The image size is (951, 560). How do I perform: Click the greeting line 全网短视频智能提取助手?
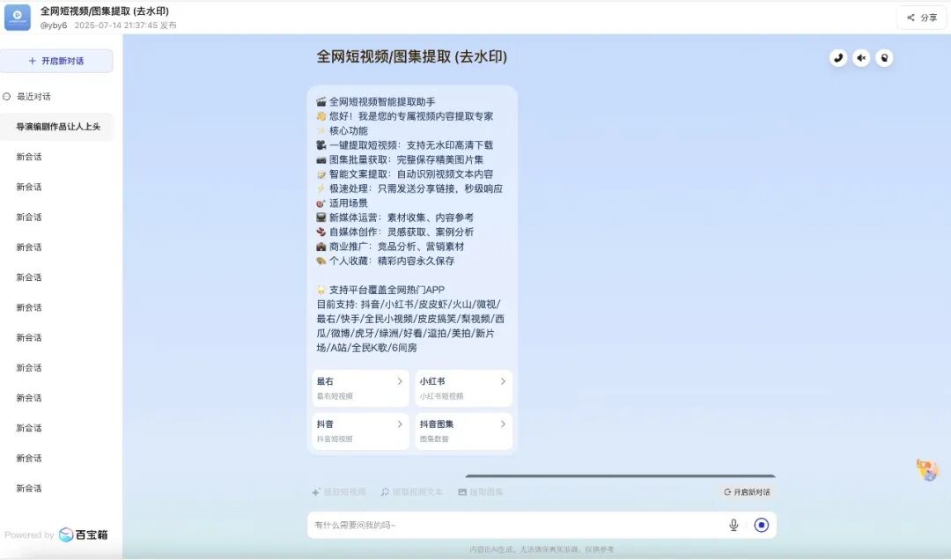pos(375,102)
